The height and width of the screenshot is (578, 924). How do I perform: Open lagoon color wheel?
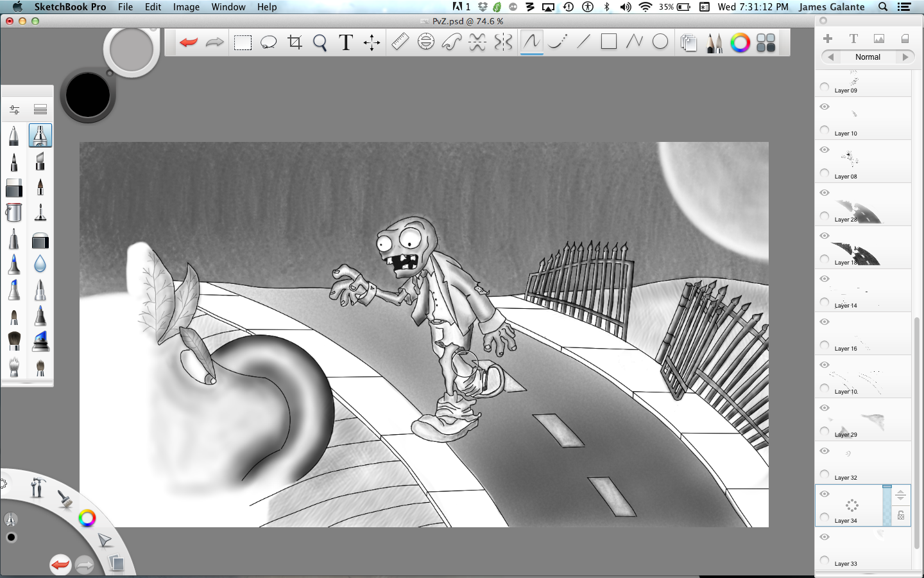[87, 518]
